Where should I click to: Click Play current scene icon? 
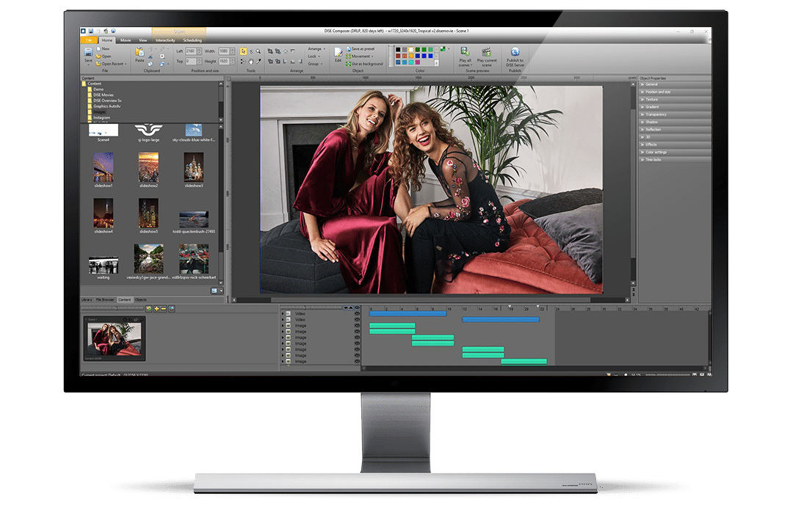[x=486, y=53]
